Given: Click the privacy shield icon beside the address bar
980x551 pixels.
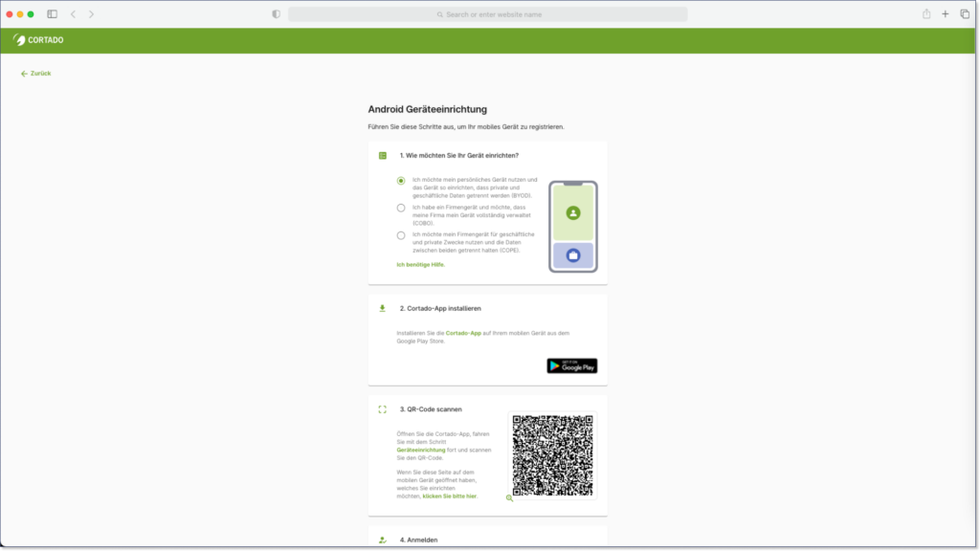Looking at the screenshot, I should 277,13.
